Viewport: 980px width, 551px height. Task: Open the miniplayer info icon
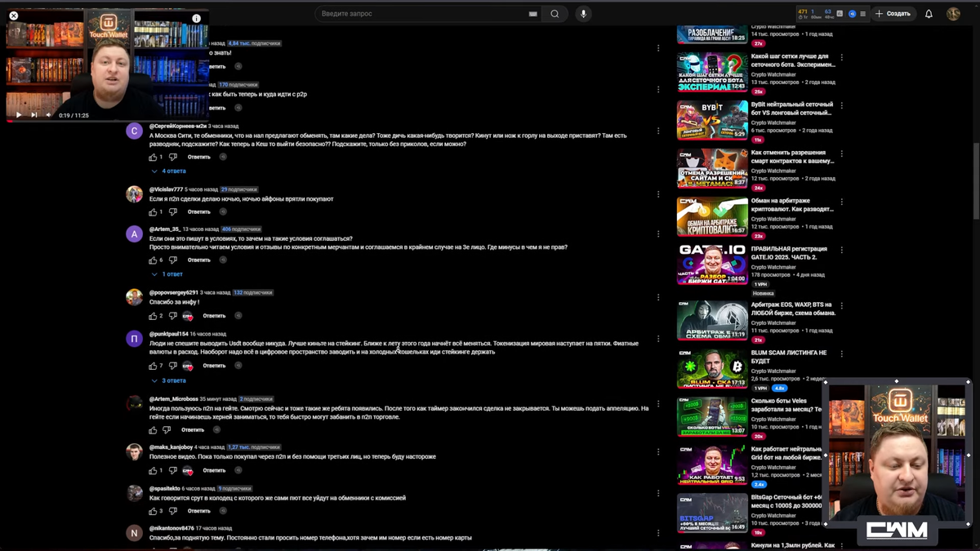click(196, 18)
